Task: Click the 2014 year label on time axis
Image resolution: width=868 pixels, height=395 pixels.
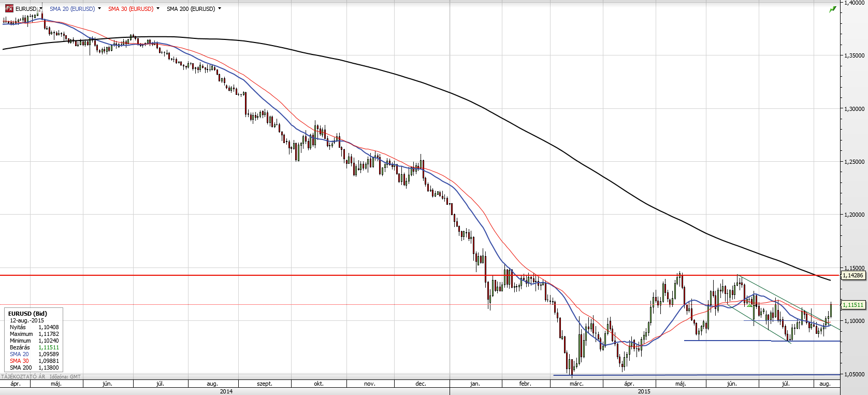Action: [x=226, y=391]
